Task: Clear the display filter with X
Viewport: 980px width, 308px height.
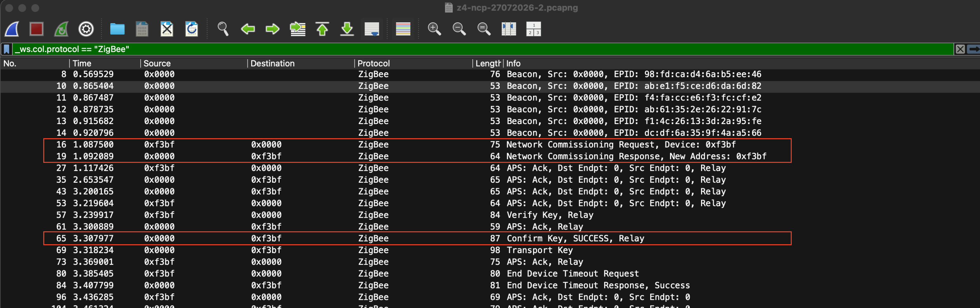Action: 960,49
